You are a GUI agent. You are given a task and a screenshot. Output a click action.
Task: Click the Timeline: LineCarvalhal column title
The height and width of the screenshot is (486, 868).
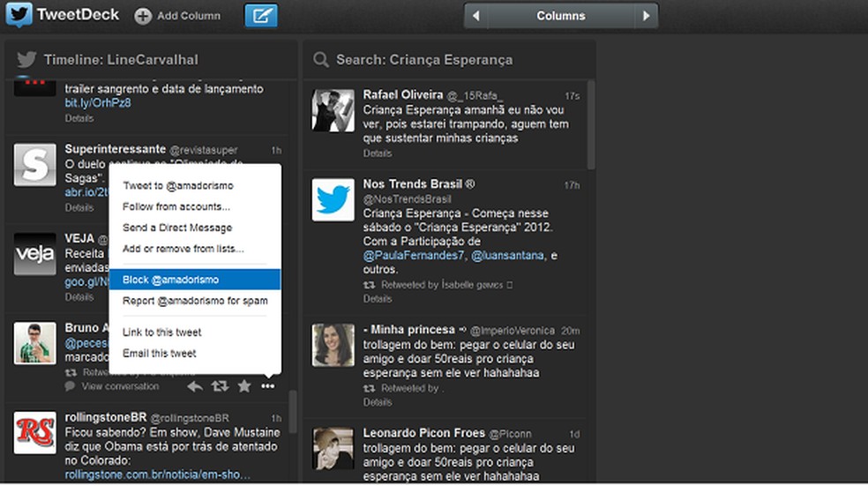coord(121,60)
